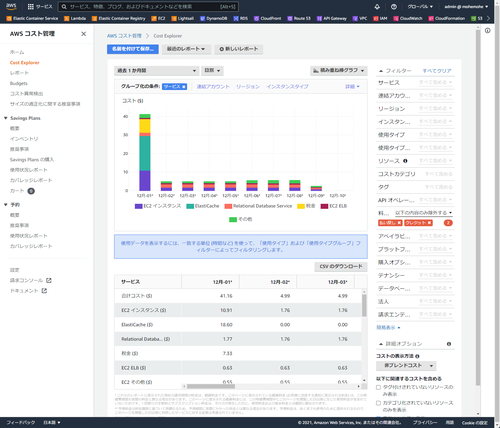Click the info icon at page top right
The height and width of the screenshot is (428, 500).
click(x=487, y=31)
